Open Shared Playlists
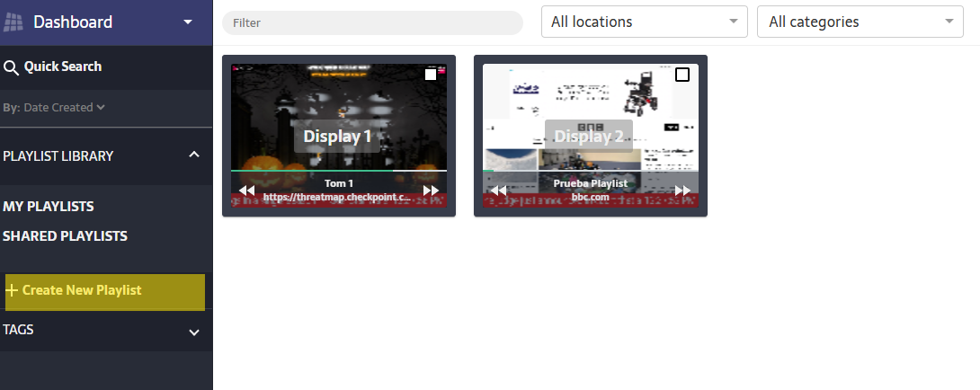 click(65, 236)
